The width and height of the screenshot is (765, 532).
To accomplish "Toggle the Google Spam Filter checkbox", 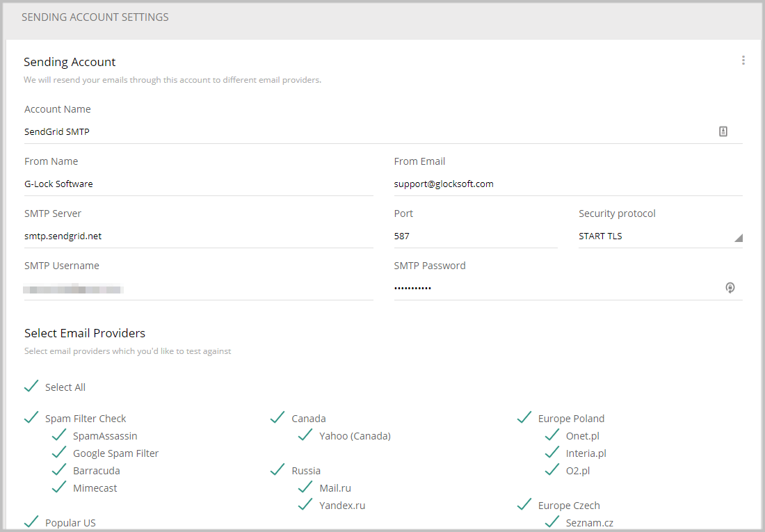I will point(59,452).
